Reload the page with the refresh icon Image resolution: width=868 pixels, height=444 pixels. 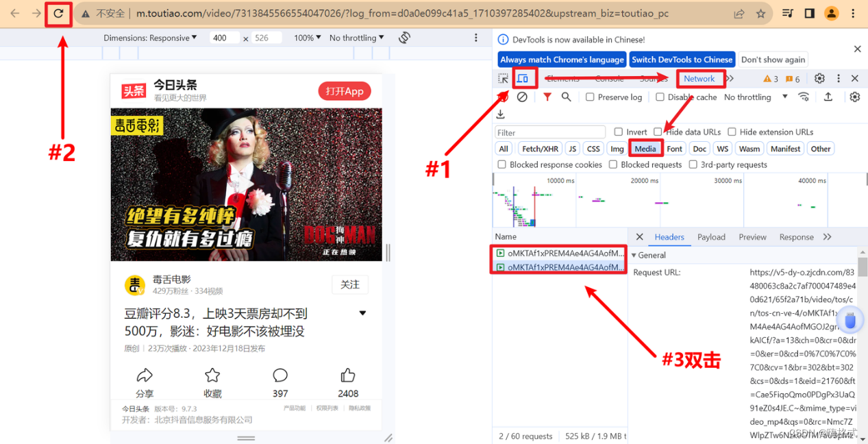[x=59, y=13]
